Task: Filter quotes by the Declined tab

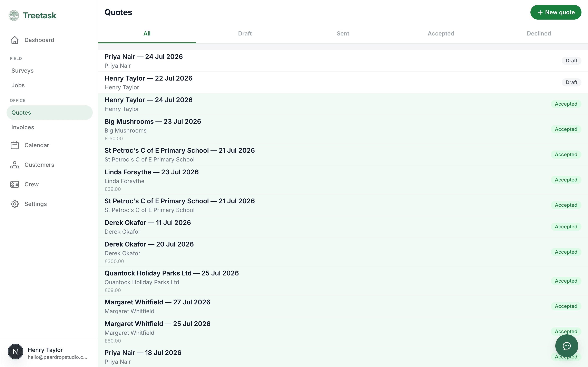Action: tap(539, 33)
